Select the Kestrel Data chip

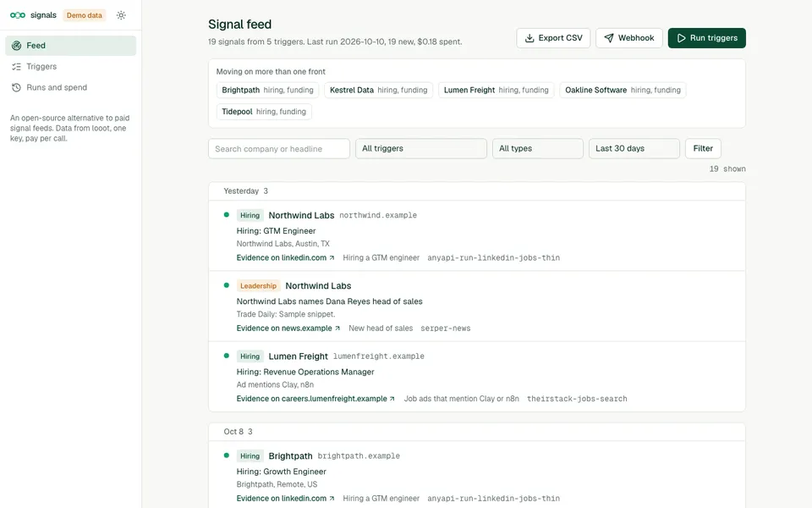[379, 90]
